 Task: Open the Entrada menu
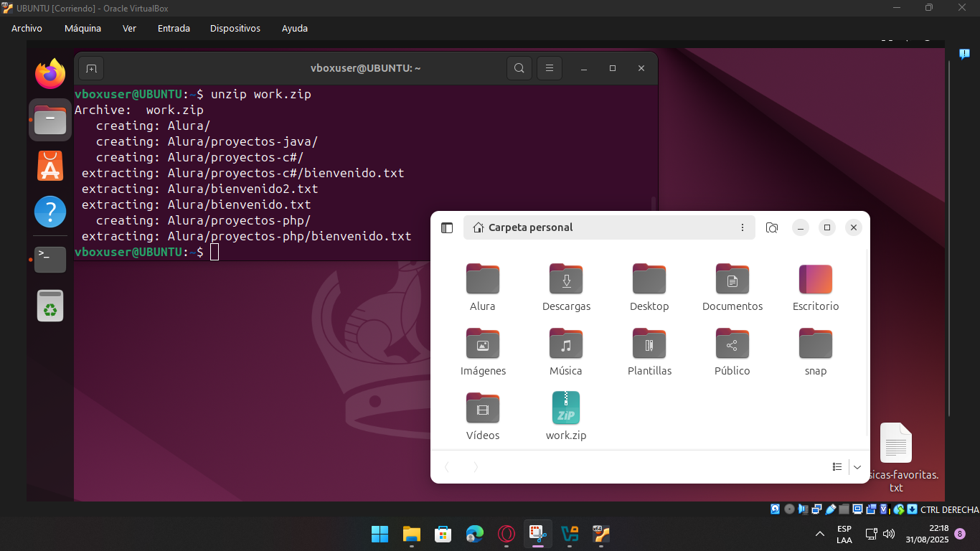click(x=174, y=29)
